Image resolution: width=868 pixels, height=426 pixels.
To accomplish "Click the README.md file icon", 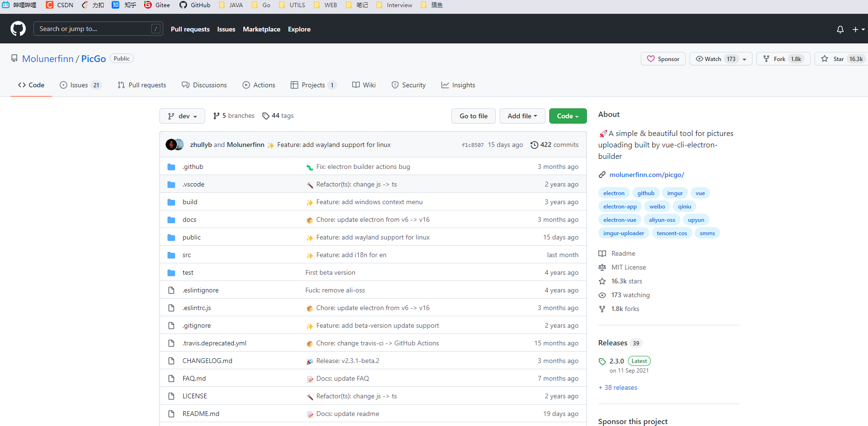I will pos(171,414).
